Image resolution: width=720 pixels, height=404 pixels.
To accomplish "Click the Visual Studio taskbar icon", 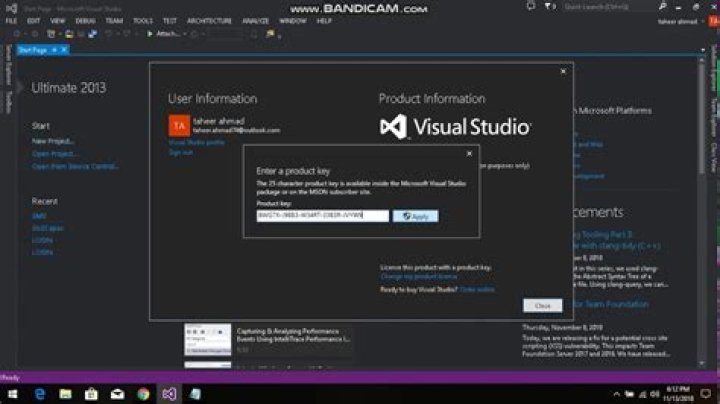I will pos(169,394).
